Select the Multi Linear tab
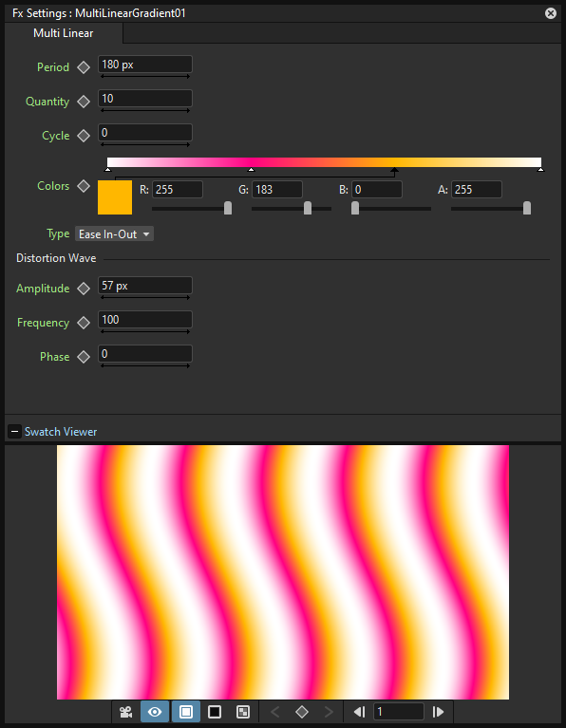Image resolution: width=566 pixels, height=728 pixels. tap(64, 33)
